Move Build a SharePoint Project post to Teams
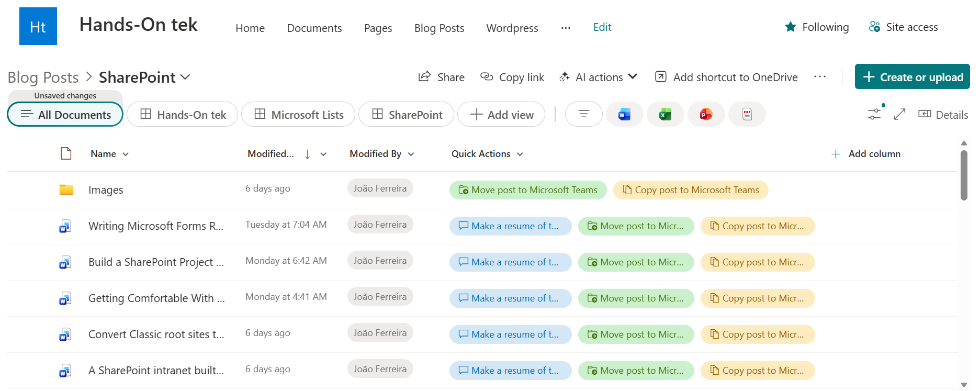 [x=636, y=262]
